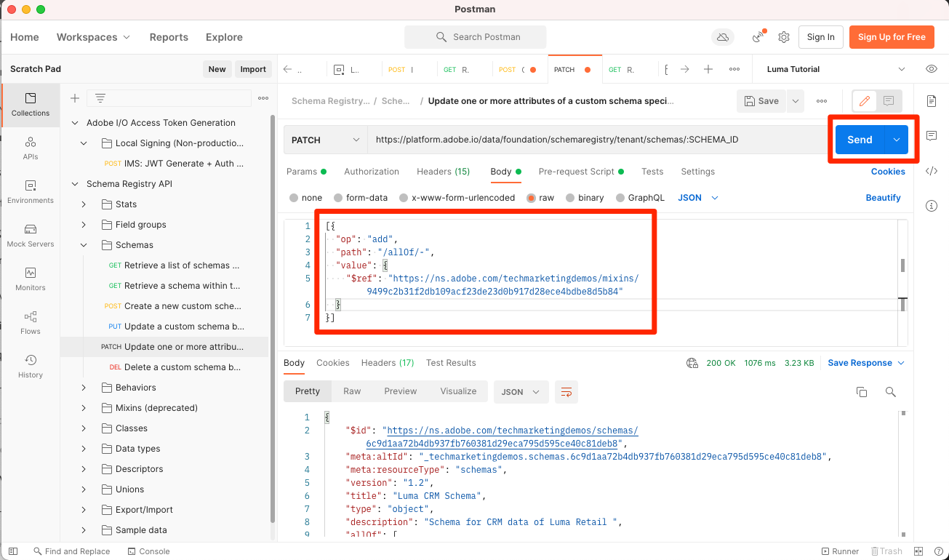Viewport: 949px width, 560px height.
Task: Click the filter icon in collections search
Action: [x=100, y=98]
